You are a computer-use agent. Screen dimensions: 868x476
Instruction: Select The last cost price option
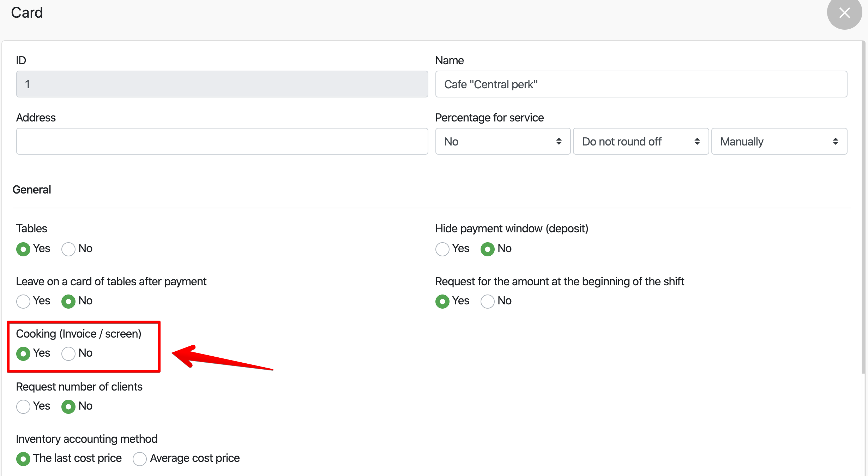23,459
